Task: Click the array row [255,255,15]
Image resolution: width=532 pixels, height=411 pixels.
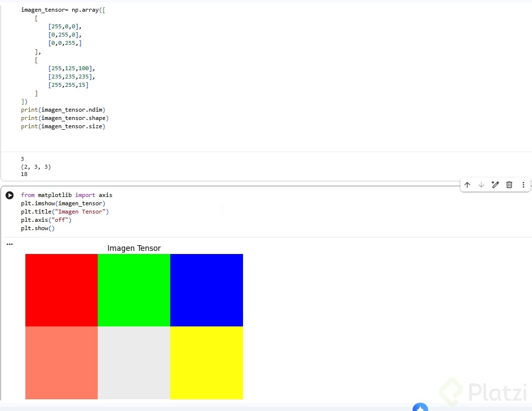Action: pos(68,85)
